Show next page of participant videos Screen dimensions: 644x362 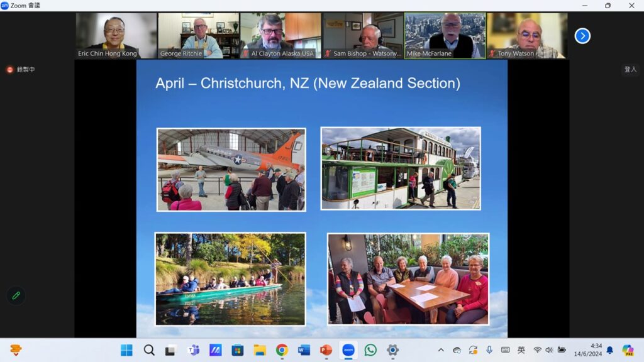[582, 36]
